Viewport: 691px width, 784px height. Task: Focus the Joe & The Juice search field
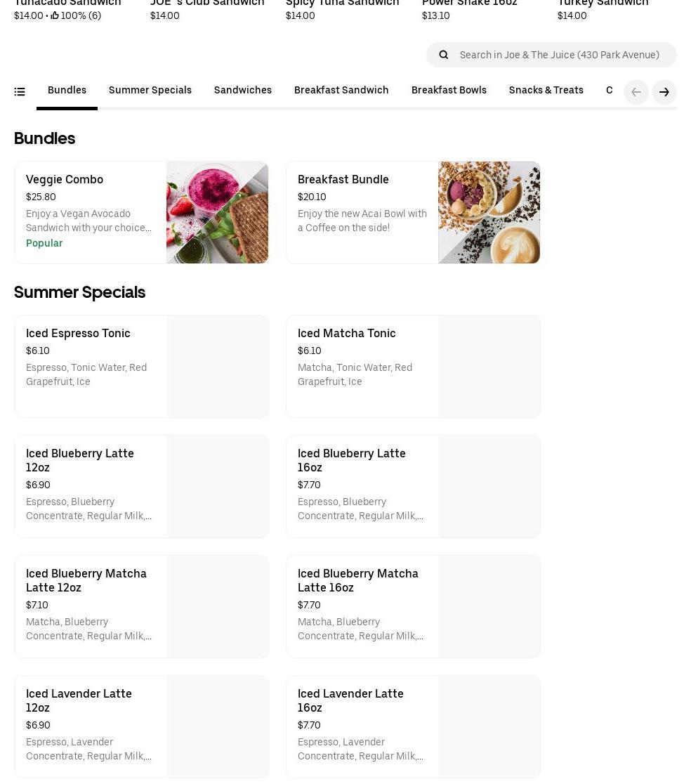coord(559,55)
